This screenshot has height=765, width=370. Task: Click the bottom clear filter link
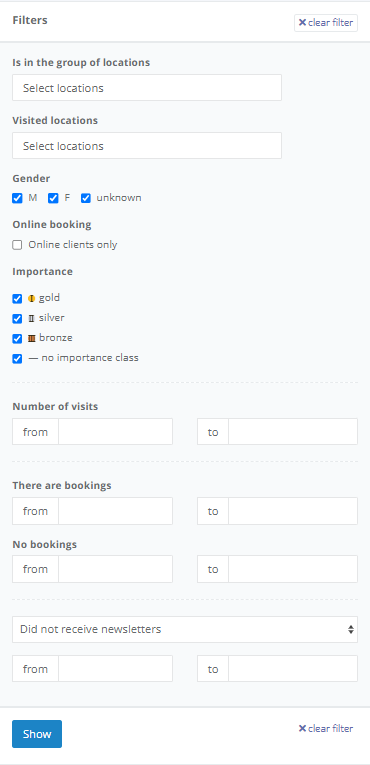(326, 728)
